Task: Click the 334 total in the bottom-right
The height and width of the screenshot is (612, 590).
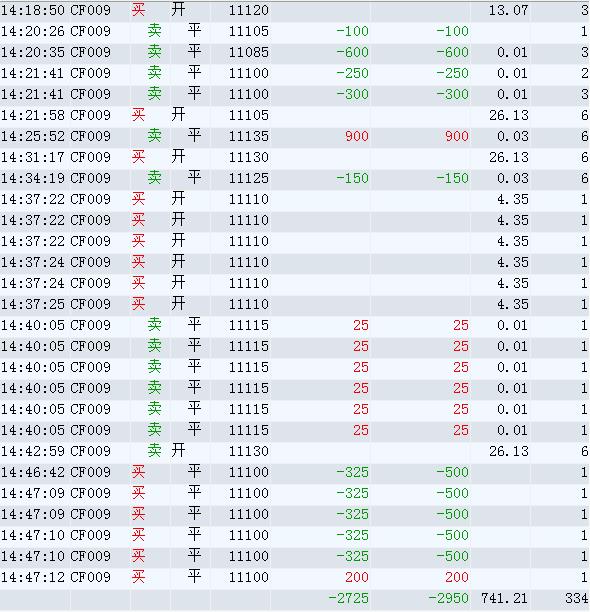Action: (x=577, y=598)
